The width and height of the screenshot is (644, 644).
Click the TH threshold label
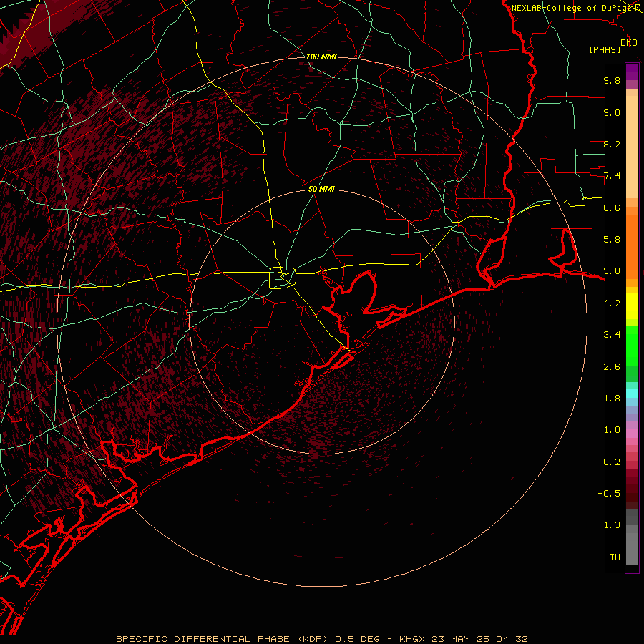(615, 557)
